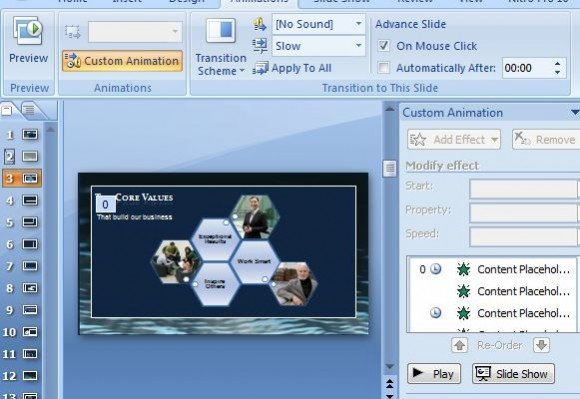Decrease Automatically After time with down arrow

tap(557, 72)
